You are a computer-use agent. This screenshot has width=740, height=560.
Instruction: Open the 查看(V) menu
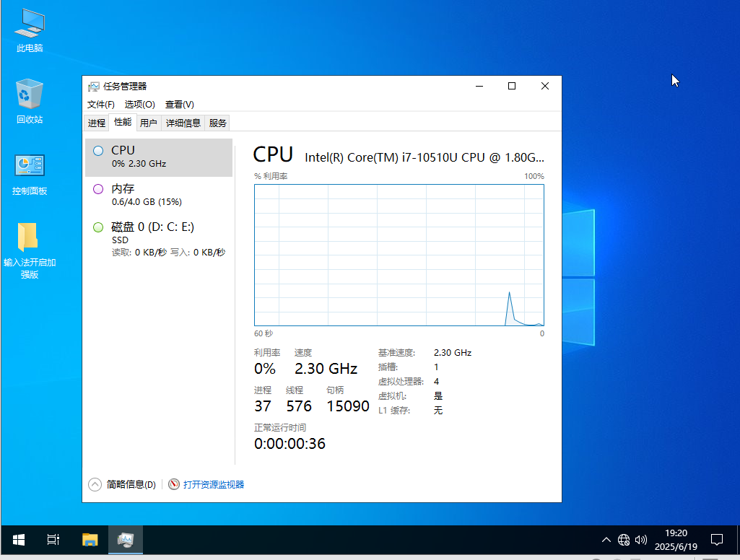pyautogui.click(x=179, y=104)
